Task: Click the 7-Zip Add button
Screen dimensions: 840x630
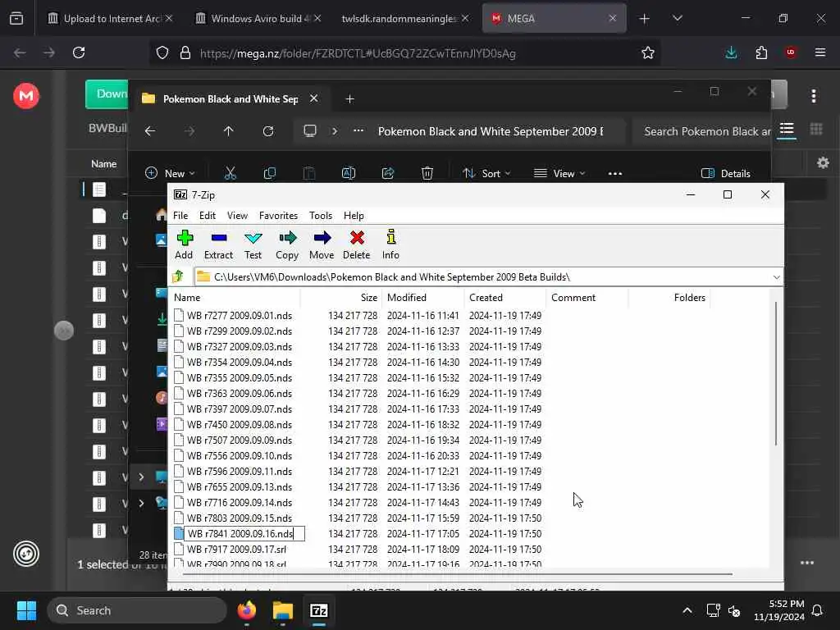Action: (184, 244)
